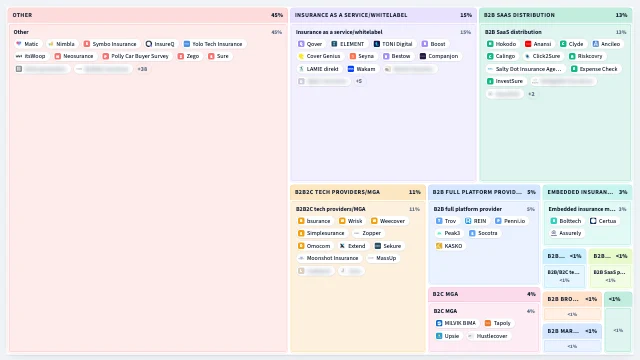The width and height of the screenshot is (640, 360).
Task: Open the B2C MGA category header
Action: pyautogui.click(x=484, y=294)
